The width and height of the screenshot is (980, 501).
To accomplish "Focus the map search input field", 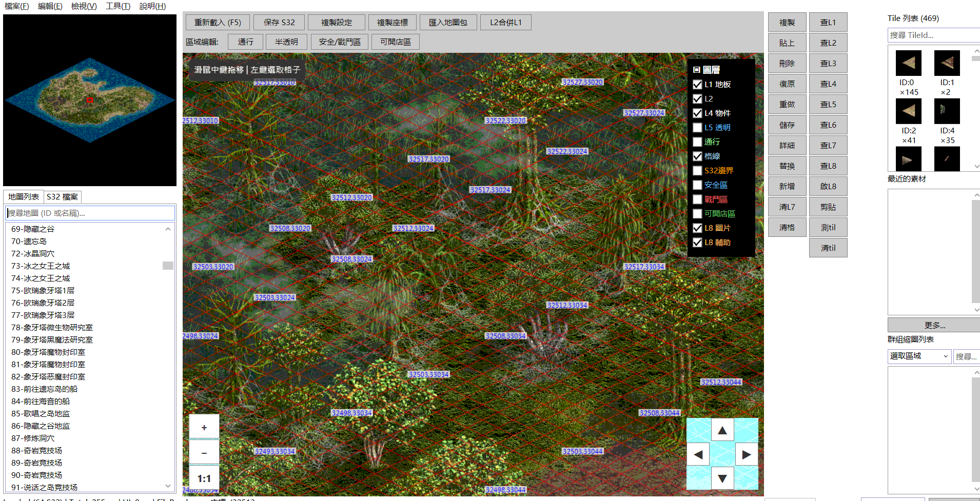I will 90,213.
